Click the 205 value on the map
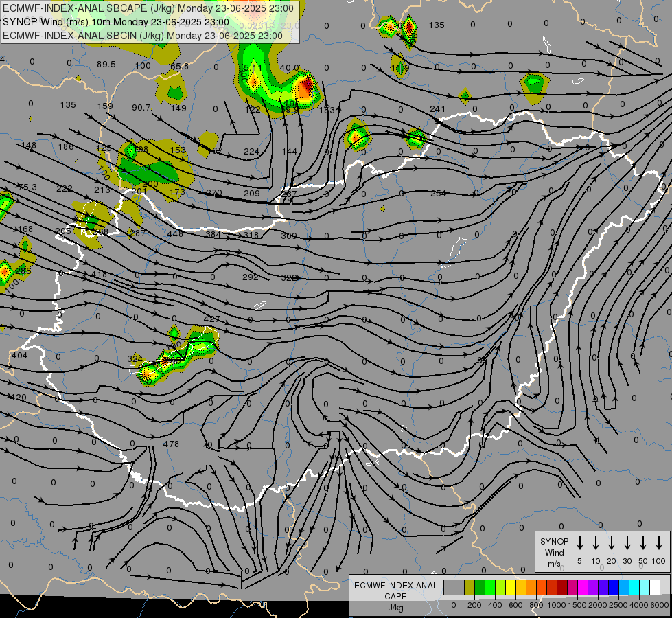The image size is (672, 618). (x=63, y=231)
